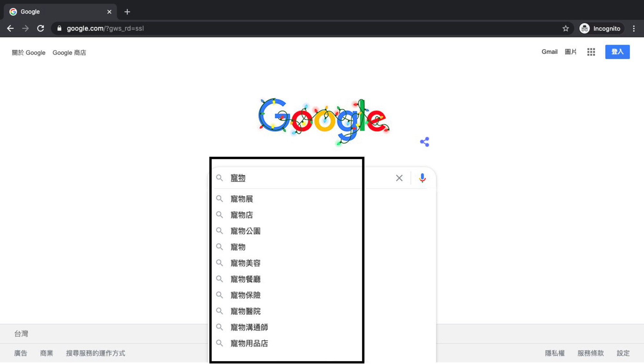The height and width of the screenshot is (364, 644).
Task: Bookmark this page with star icon
Action: [x=565, y=28]
